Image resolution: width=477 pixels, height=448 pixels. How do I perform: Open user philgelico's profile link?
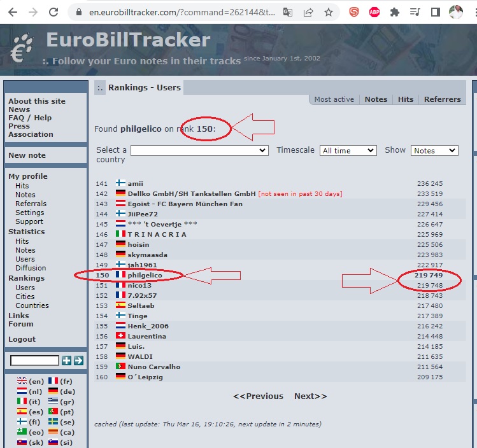click(145, 275)
